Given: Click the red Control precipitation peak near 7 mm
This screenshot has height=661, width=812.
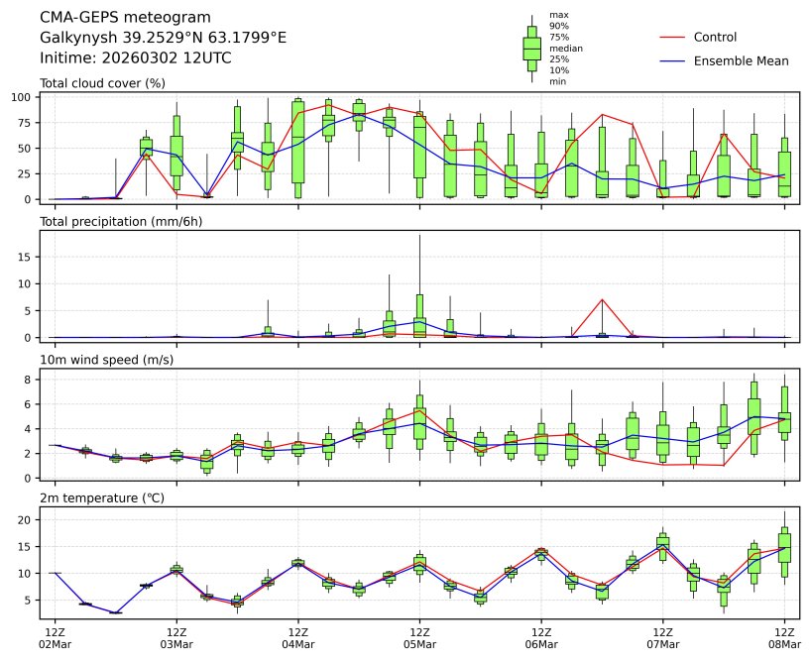Looking at the screenshot, I should (602, 299).
